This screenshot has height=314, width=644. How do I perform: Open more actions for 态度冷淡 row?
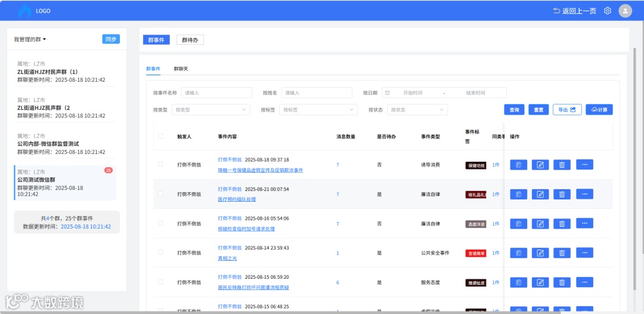(585, 223)
